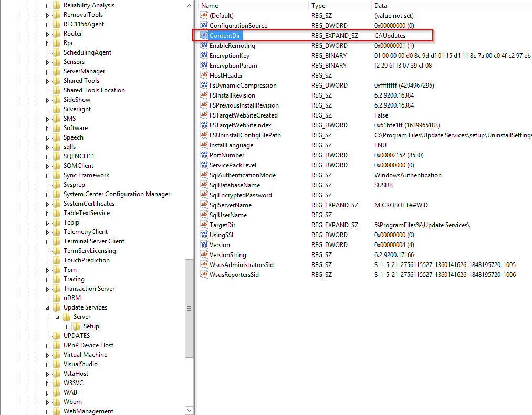The width and height of the screenshot is (532, 415).
Task: Expand the Reliability Analysis key
Action: pyautogui.click(x=47, y=6)
